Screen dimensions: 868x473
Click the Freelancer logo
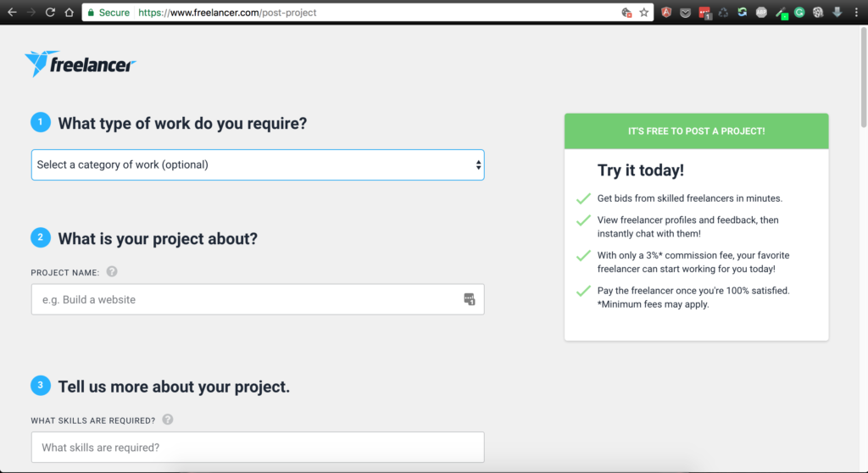[x=81, y=64]
